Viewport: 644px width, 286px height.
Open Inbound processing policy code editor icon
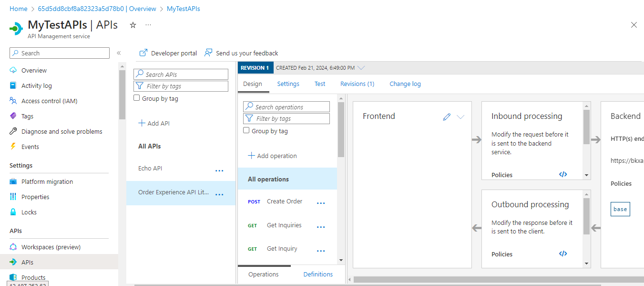(x=563, y=174)
